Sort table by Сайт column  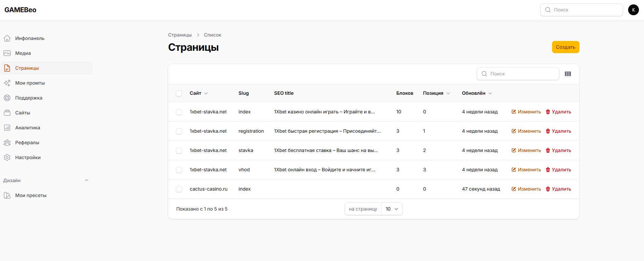click(199, 93)
